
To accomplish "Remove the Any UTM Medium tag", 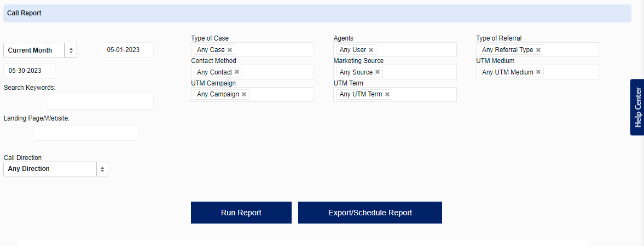I will tap(538, 72).
